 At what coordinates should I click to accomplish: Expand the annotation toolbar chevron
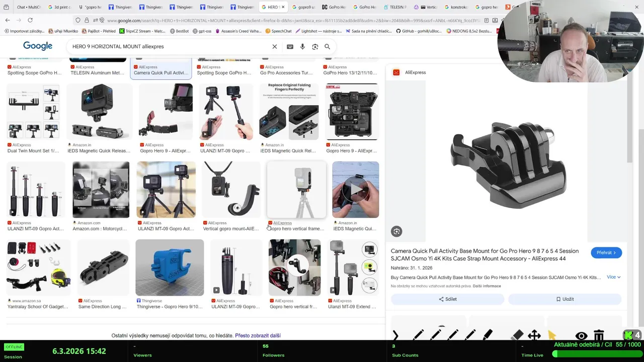[x=395, y=335]
